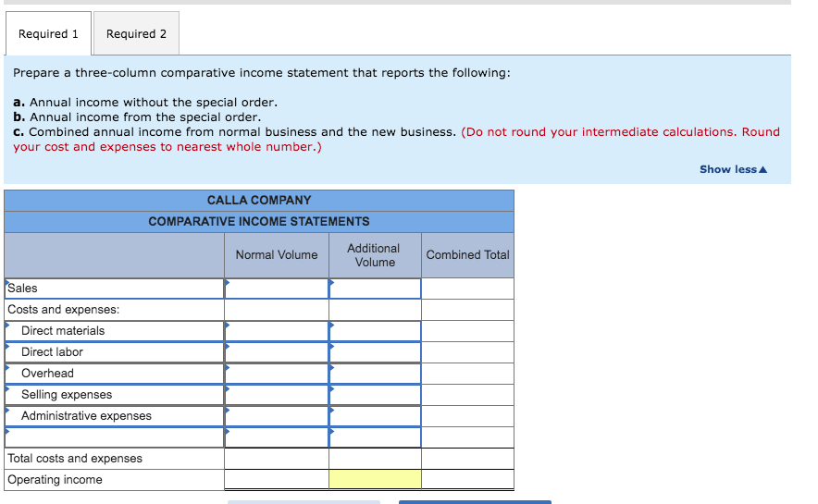The image size is (818, 504).
Task: Click Total costs Combined Total cell
Action: (x=467, y=459)
